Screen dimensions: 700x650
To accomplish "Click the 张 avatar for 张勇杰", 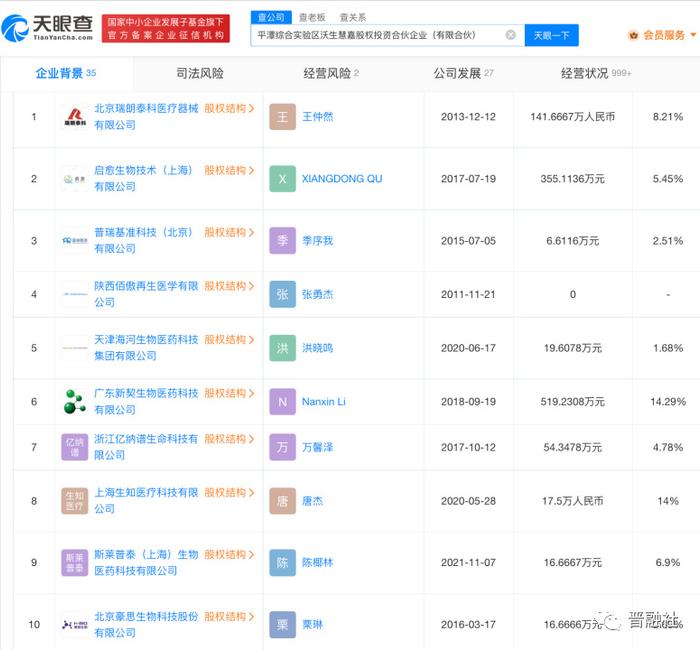I will pyautogui.click(x=283, y=295).
